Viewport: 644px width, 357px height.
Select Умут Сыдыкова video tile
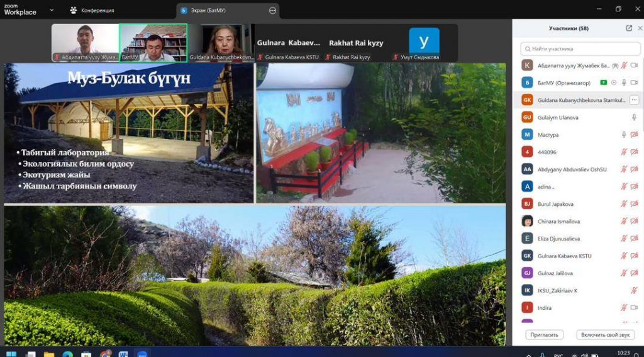[424, 43]
